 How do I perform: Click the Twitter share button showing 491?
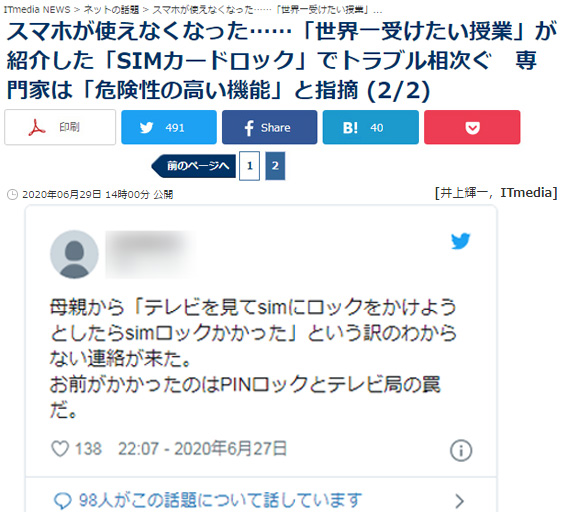click(169, 127)
